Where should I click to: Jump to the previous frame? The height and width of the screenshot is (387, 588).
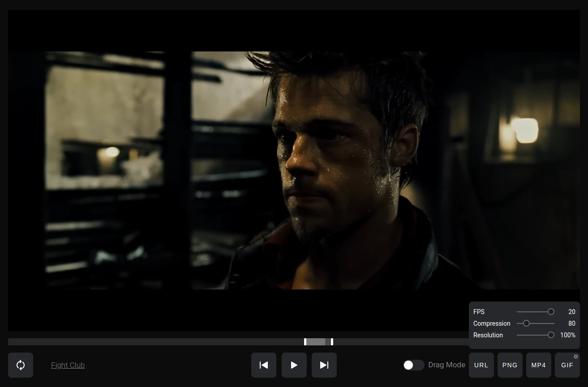264,365
